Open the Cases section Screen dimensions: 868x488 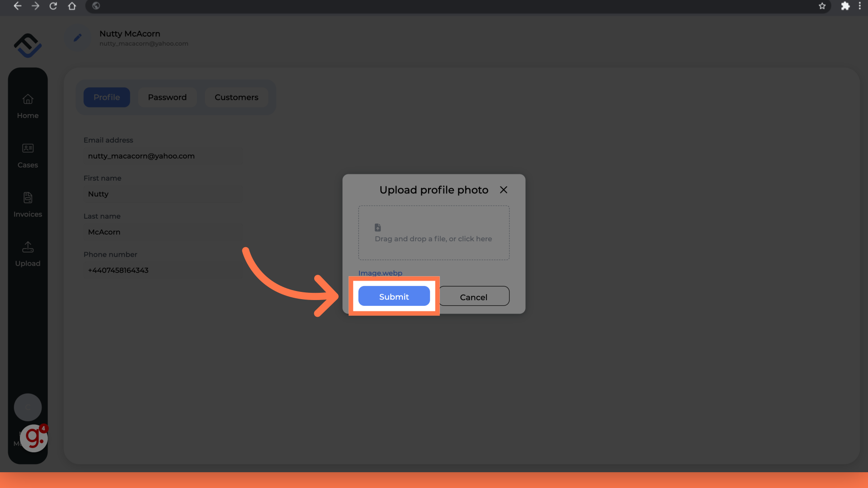click(28, 155)
